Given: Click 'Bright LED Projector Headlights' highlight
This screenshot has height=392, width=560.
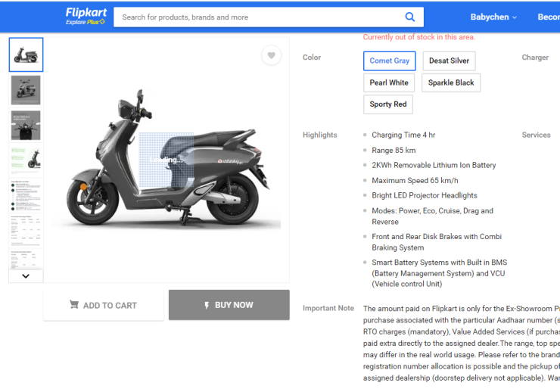Looking at the screenshot, I should [x=425, y=196].
